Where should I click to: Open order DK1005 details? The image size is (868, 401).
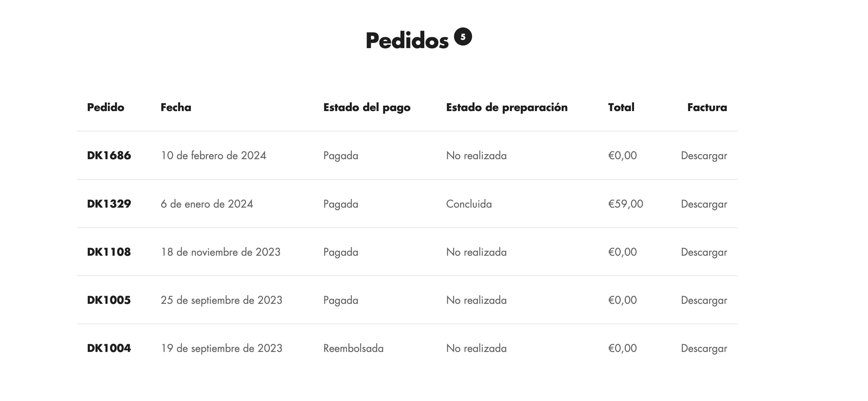click(x=109, y=300)
